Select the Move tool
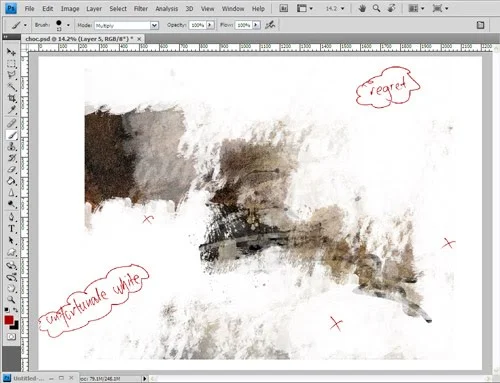 (x=11, y=52)
